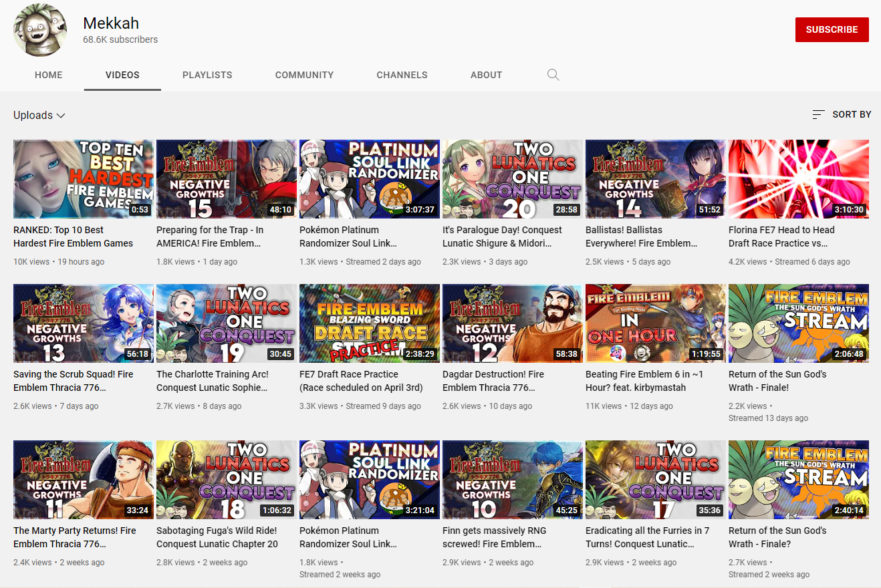Play the Negative Growths 10 thumbnail

pos(513,480)
